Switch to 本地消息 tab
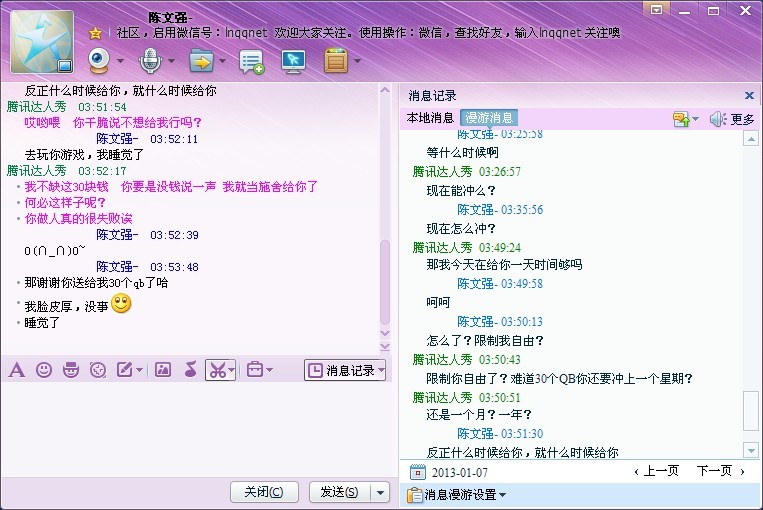Screen dimensions: 763x510 pos(430,118)
